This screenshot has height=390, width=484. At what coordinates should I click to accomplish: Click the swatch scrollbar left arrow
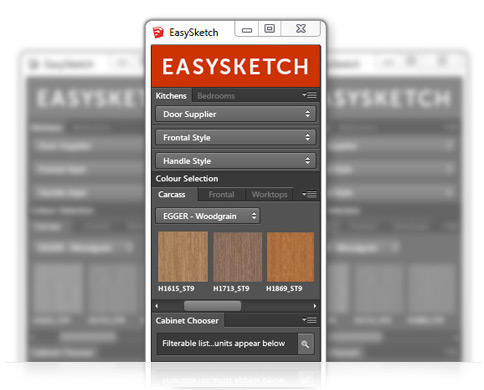157,306
